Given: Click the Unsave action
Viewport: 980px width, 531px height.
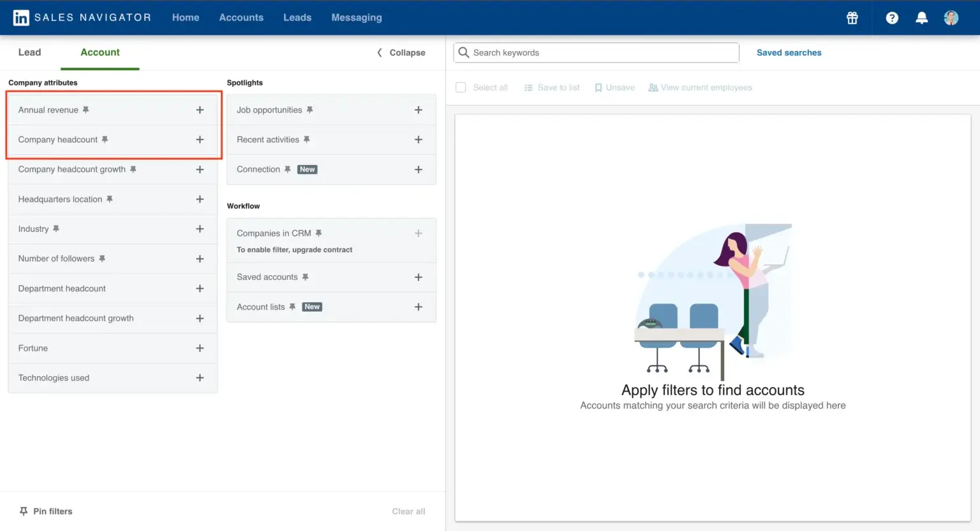Looking at the screenshot, I should point(614,87).
